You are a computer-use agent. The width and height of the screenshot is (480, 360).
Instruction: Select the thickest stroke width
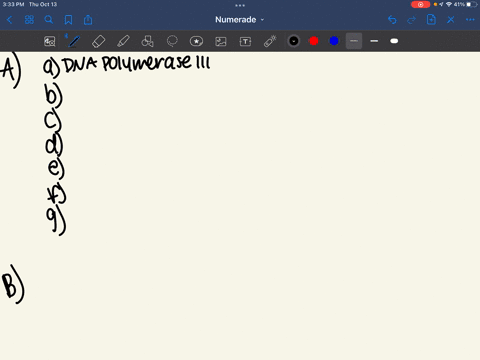[x=394, y=41]
